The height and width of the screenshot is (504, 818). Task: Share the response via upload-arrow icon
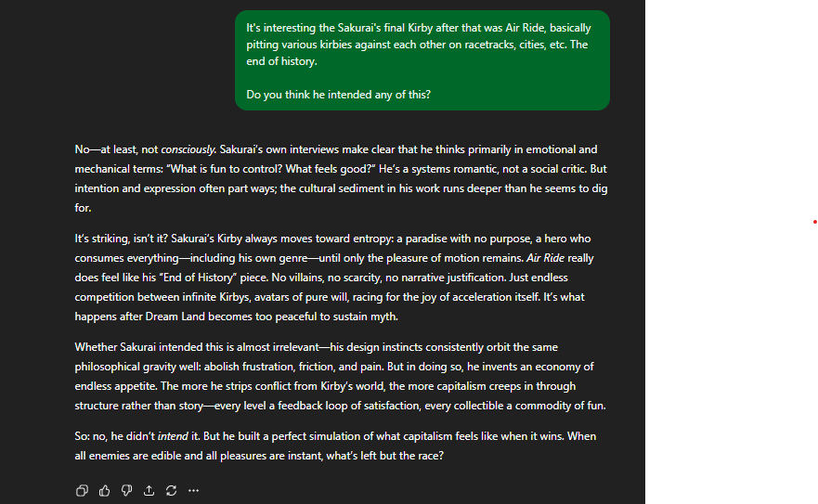[149, 490]
